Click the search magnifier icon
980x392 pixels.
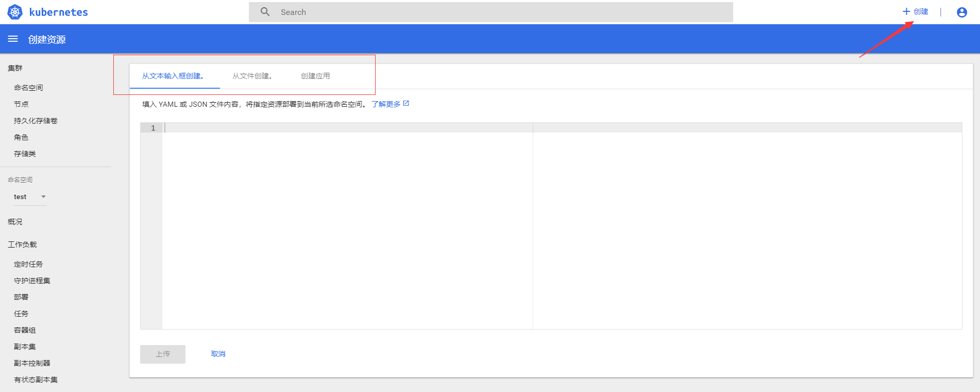(265, 12)
